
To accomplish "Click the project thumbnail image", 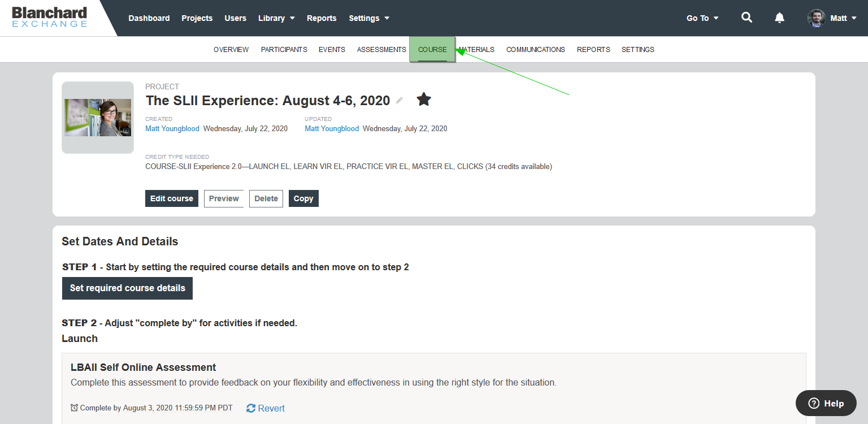I will point(98,118).
